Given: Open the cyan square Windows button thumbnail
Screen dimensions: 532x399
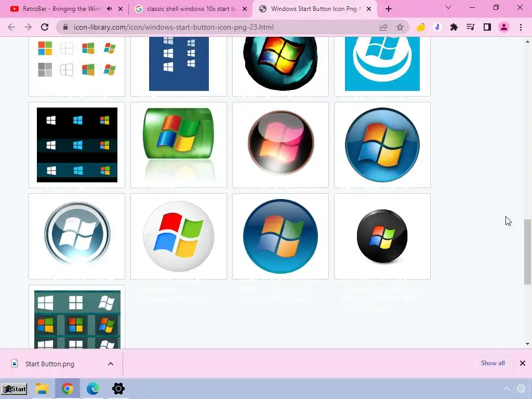Looking at the screenshot, I should click(x=382, y=64).
